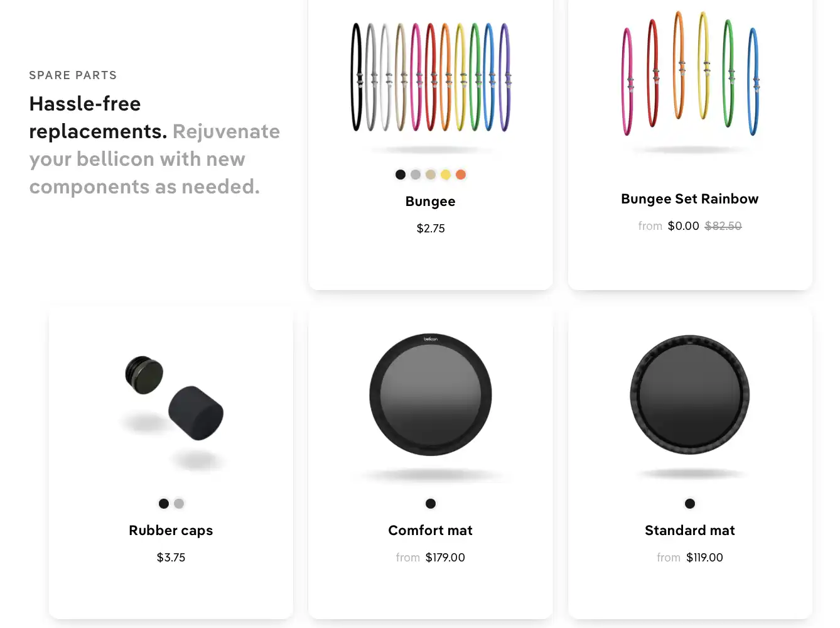Open the Bungee product image
Viewport: 840px width, 628px height.
point(431,77)
